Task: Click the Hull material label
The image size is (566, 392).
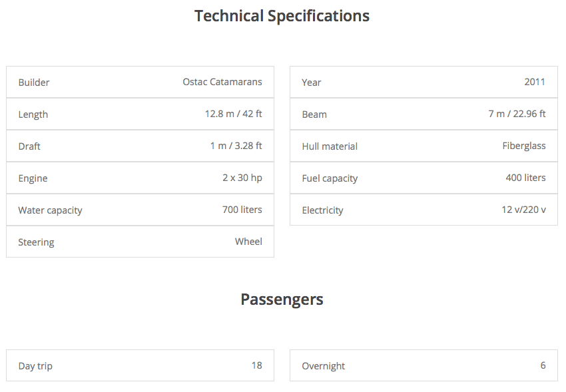Action: click(x=330, y=146)
